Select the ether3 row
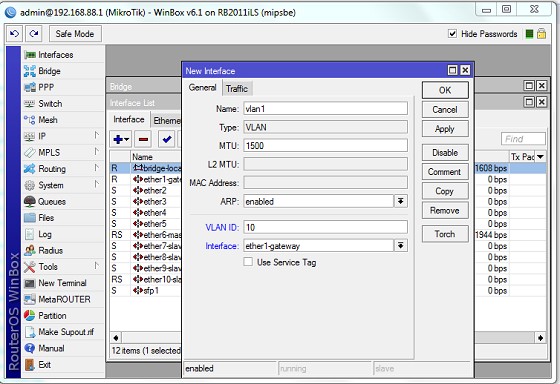Screen dimensions: 560x384 pyautogui.click(x=146, y=201)
